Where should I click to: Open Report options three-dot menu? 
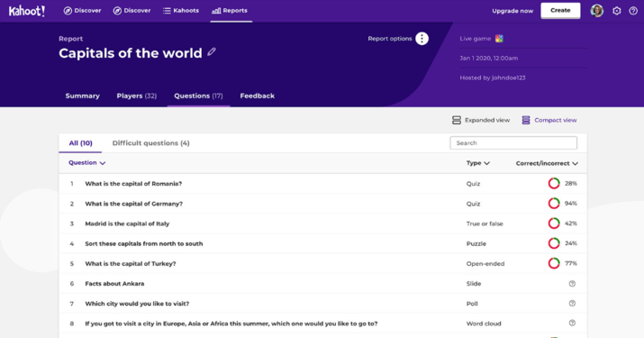coord(422,39)
